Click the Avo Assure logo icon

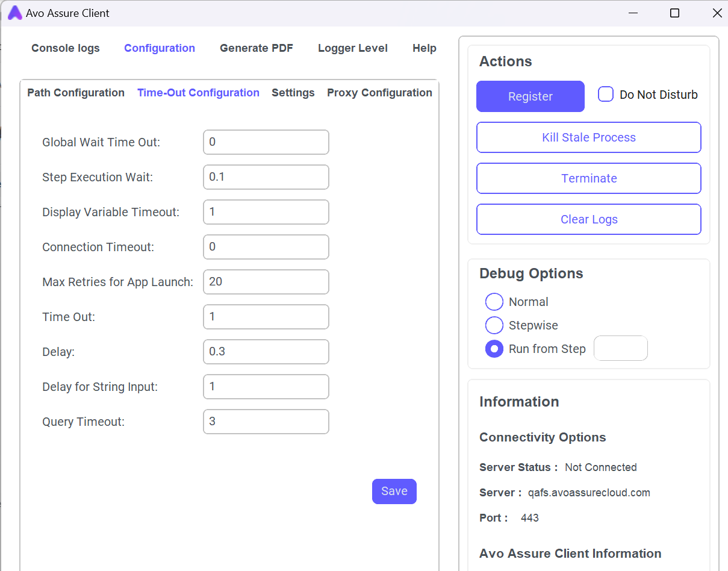click(15, 13)
